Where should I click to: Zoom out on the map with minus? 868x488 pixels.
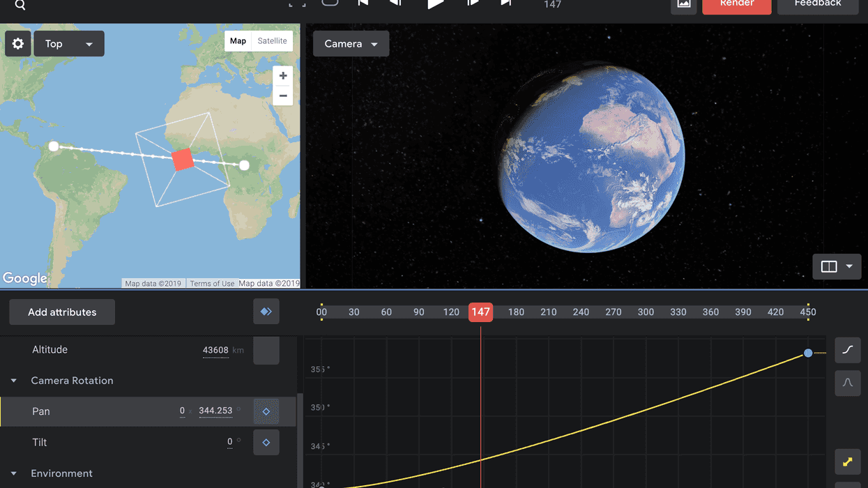point(283,96)
